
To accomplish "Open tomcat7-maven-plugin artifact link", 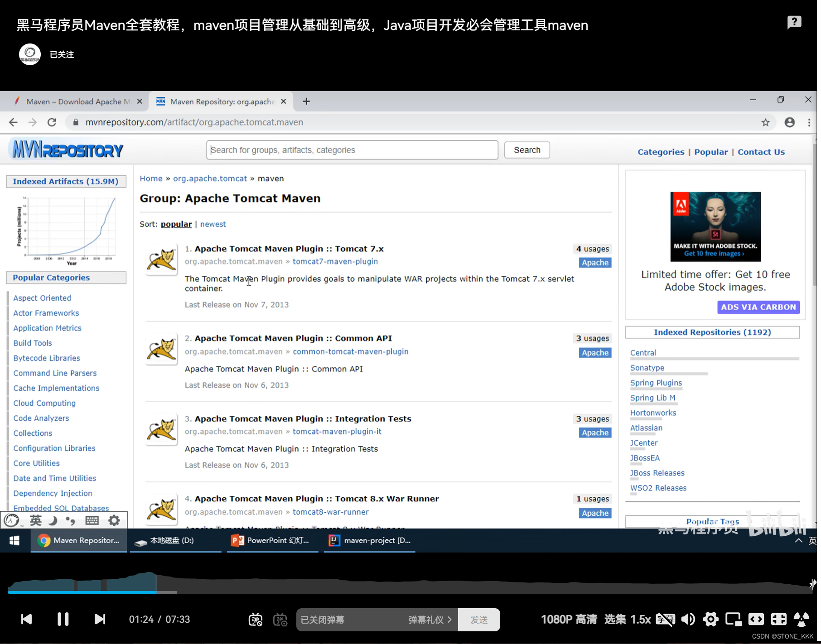I will [335, 261].
